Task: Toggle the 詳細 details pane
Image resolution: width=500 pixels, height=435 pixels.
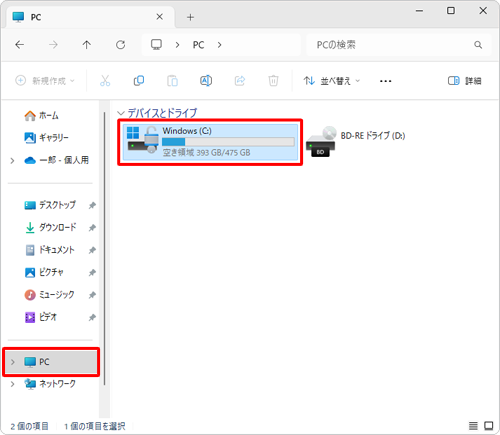Action: 464,81
